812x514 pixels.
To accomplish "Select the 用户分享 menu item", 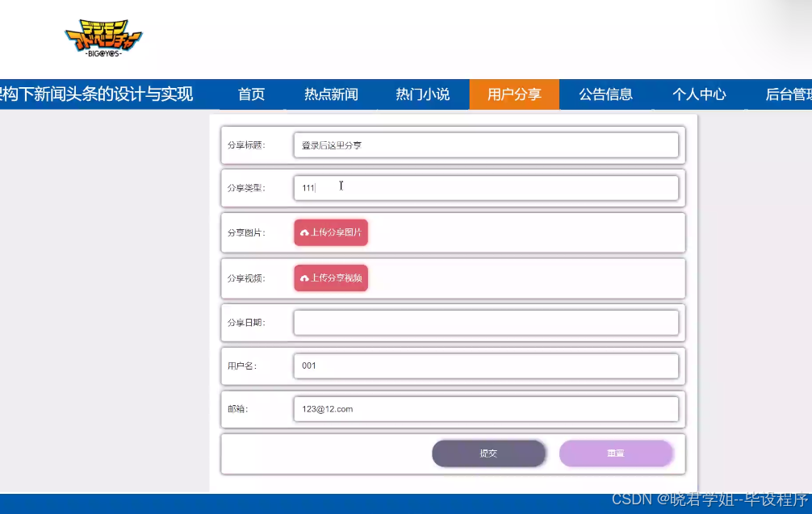I will coord(514,94).
